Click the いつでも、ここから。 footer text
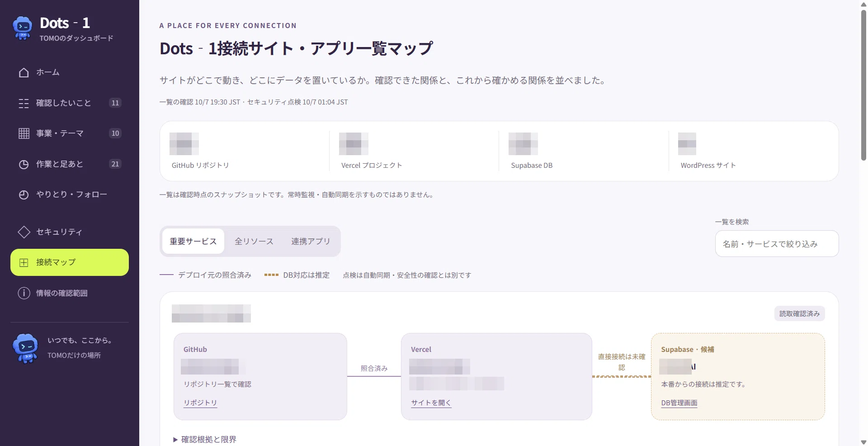This screenshot has width=868, height=446. point(80,340)
